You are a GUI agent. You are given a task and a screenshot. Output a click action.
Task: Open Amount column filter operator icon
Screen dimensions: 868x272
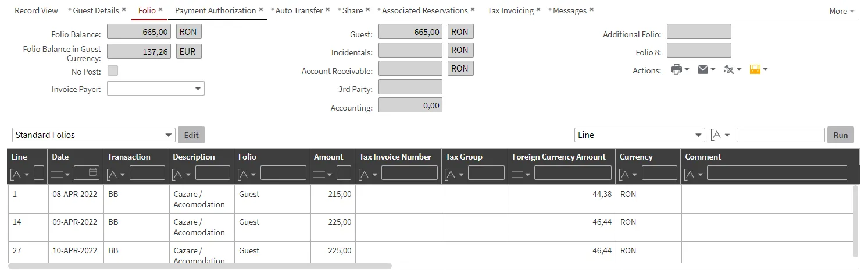(323, 174)
